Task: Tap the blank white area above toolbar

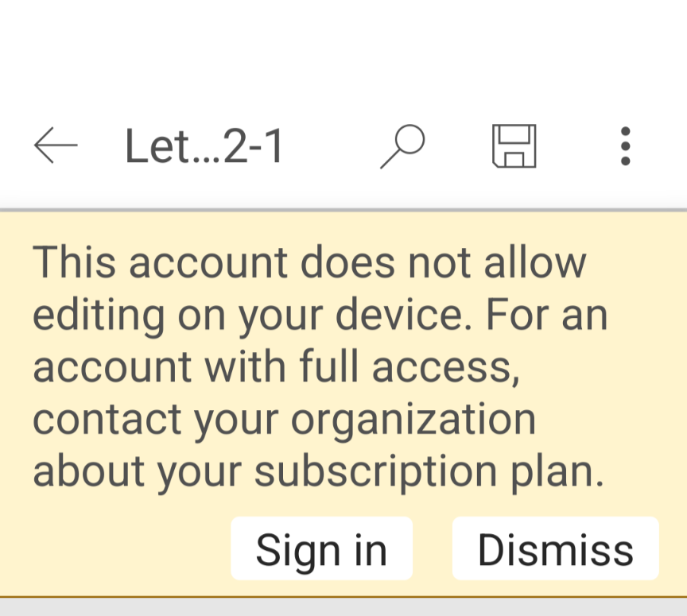Action: pyautogui.click(x=343, y=48)
